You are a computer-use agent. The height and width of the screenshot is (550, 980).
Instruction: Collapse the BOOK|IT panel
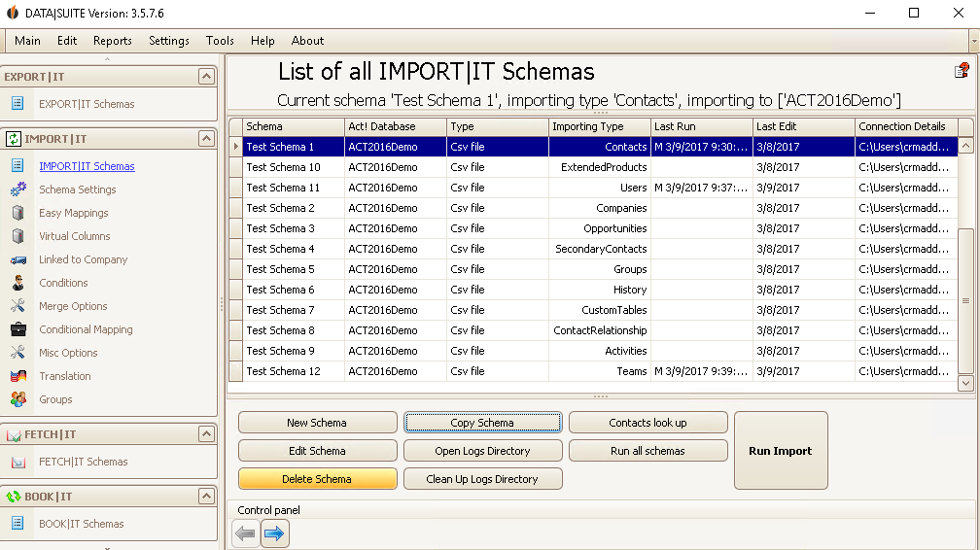click(206, 497)
